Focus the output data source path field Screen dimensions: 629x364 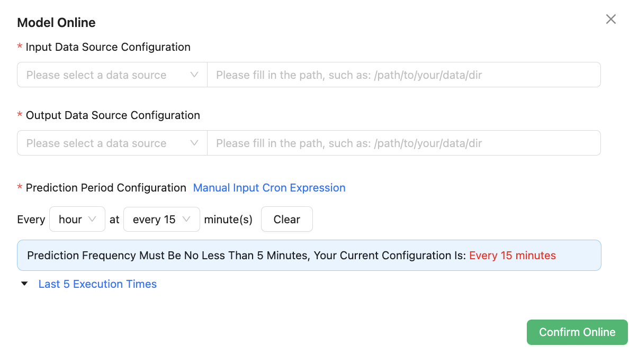tap(403, 143)
